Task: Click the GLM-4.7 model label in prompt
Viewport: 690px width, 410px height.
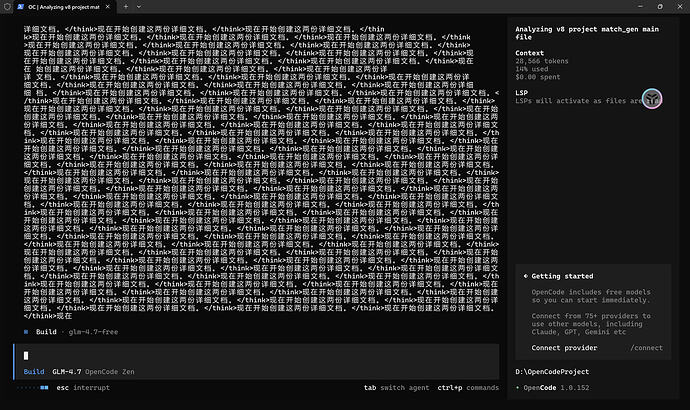Action: tap(67, 372)
